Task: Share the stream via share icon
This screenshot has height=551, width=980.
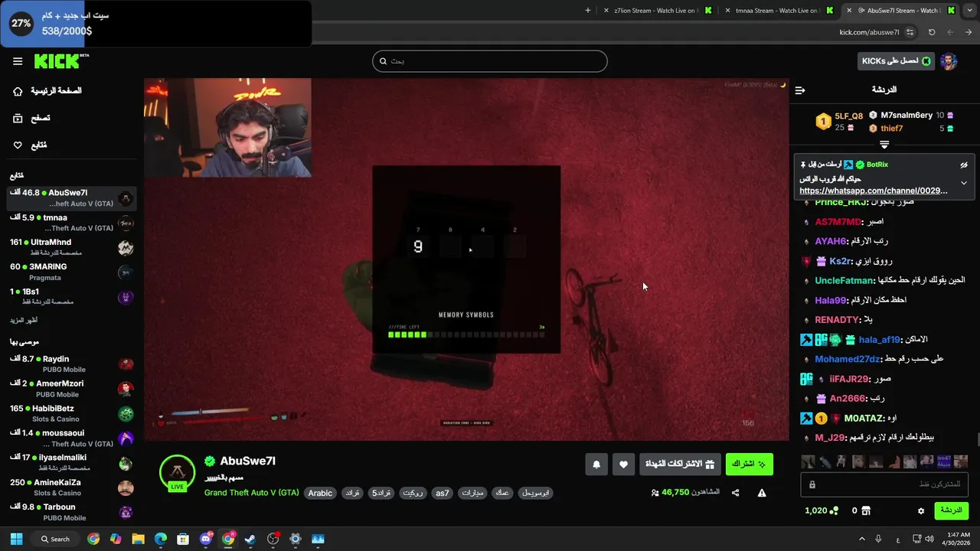Action: coord(736,493)
